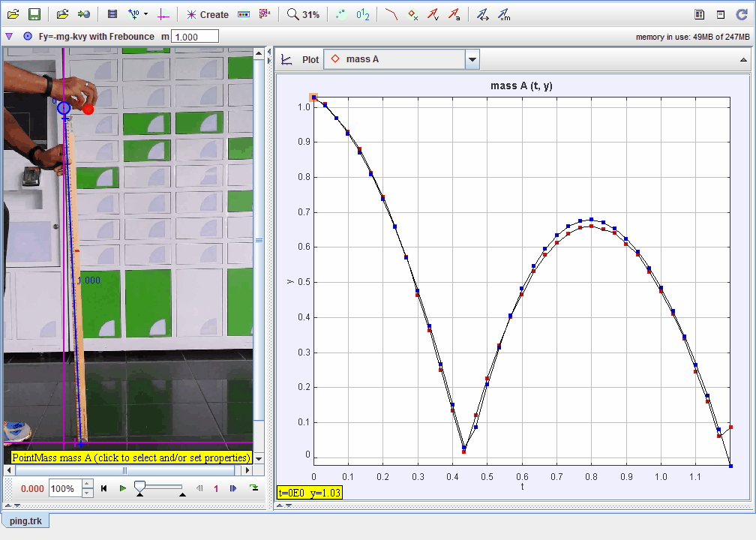Open a file with the folder icon

[13, 14]
